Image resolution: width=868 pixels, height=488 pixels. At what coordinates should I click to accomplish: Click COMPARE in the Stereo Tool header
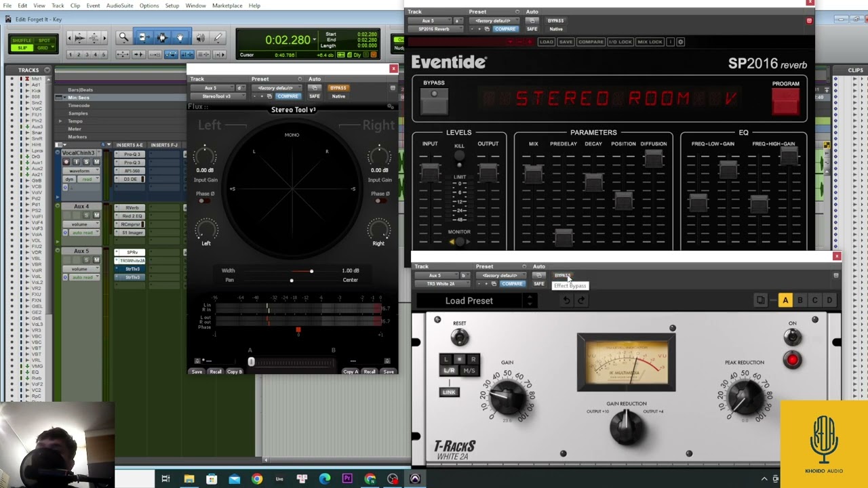(288, 96)
